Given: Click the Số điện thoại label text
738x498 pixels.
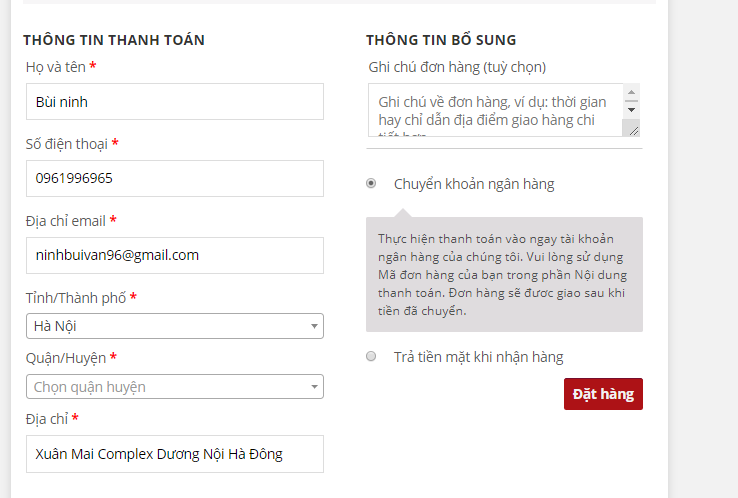Looking at the screenshot, I should click(x=66, y=144).
